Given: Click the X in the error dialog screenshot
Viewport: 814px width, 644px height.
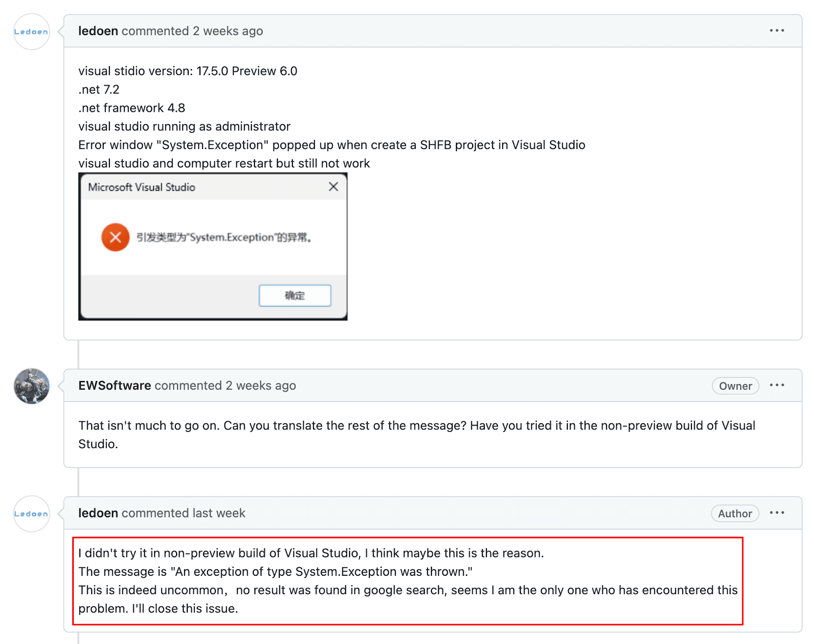Looking at the screenshot, I should (333, 187).
